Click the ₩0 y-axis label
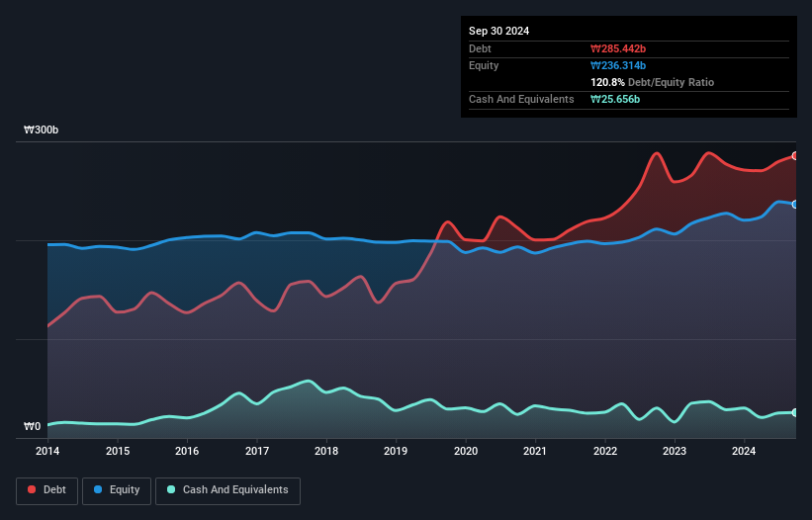This screenshot has width=812, height=520. (32, 426)
